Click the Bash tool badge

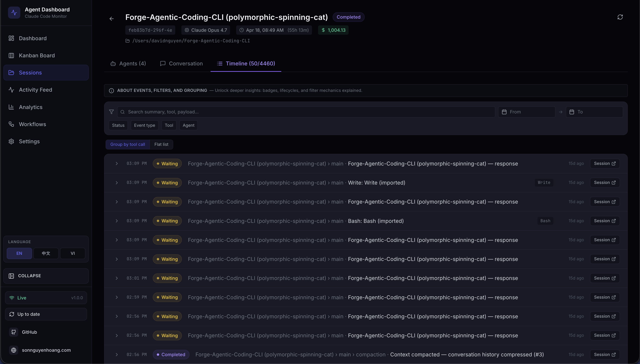coord(545,221)
